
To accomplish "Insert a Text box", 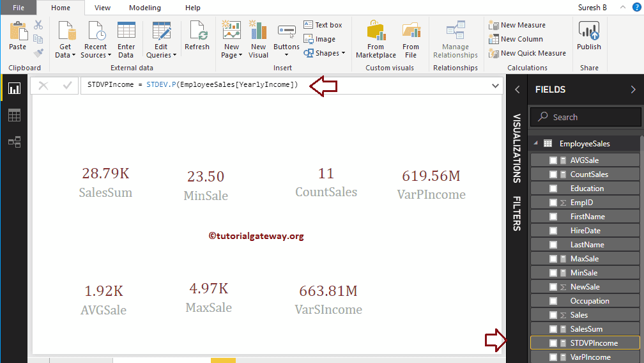I will 323,25.
